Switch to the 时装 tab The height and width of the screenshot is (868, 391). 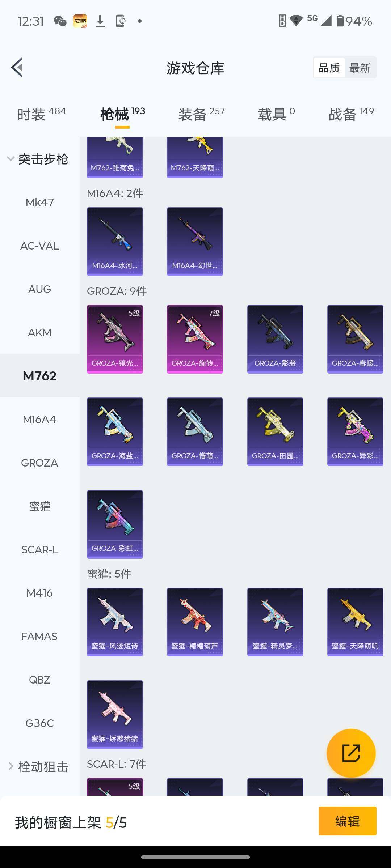point(41,114)
